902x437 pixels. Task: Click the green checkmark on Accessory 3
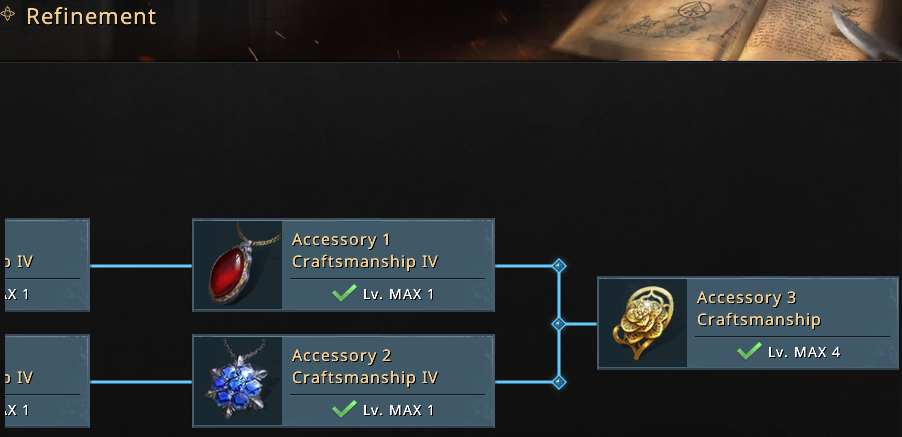(x=749, y=351)
